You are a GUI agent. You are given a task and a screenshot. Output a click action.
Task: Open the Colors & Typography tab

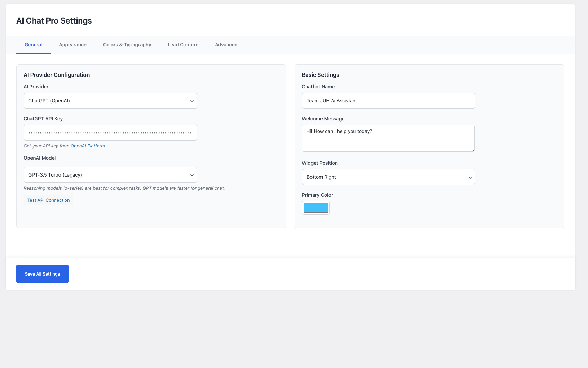(127, 45)
